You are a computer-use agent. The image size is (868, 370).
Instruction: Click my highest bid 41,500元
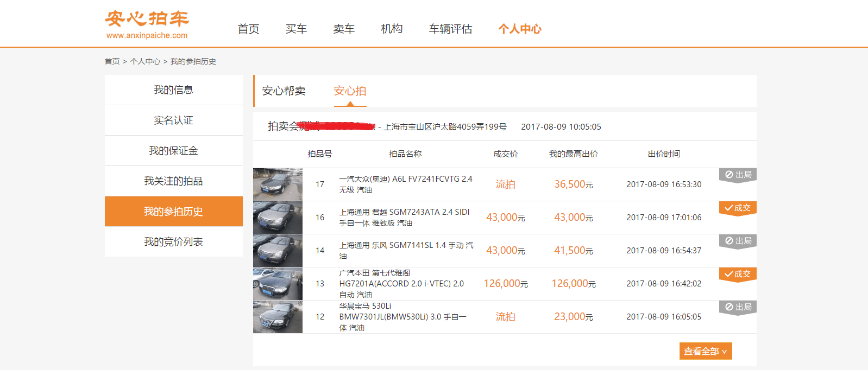[574, 251]
